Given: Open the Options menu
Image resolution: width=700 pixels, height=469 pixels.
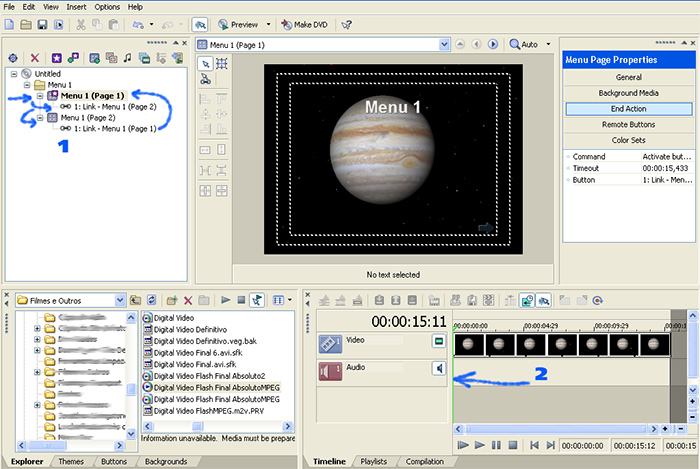Looking at the screenshot, I should tap(107, 7).
